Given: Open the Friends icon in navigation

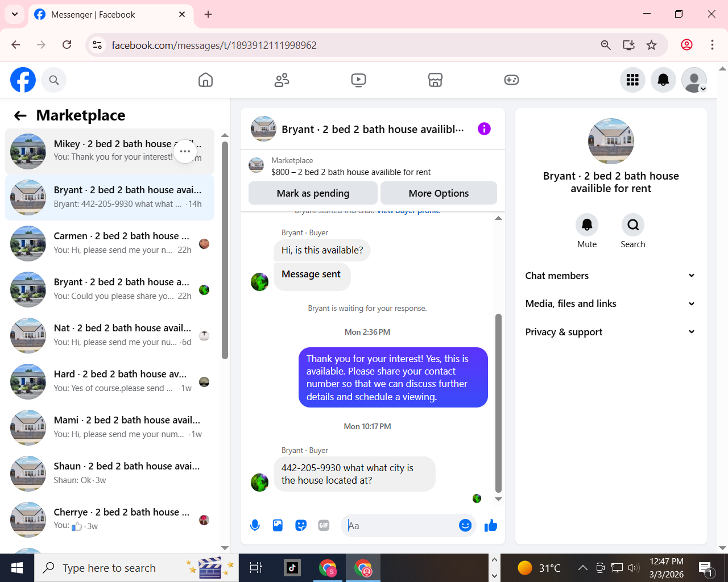Looking at the screenshot, I should (x=282, y=80).
